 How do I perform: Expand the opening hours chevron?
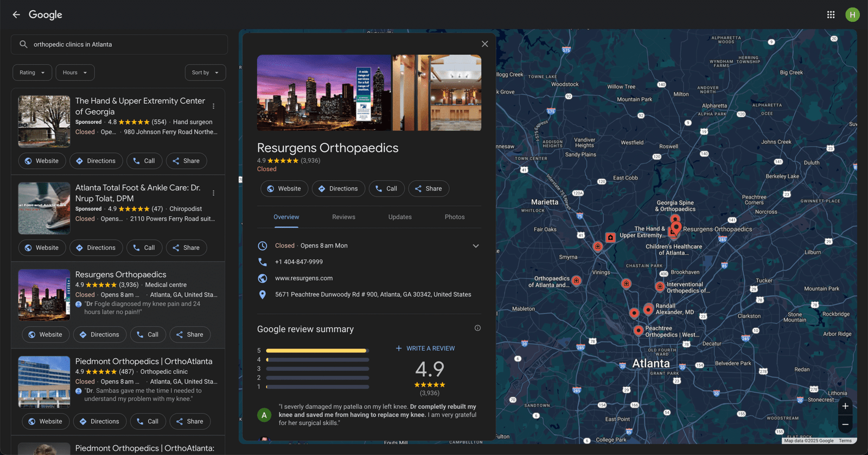pos(476,246)
